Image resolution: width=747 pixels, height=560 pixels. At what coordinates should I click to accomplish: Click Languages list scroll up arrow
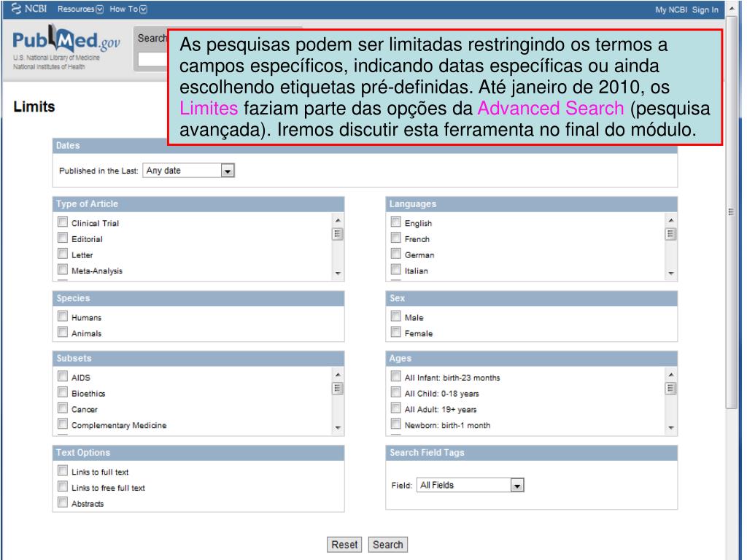click(671, 220)
